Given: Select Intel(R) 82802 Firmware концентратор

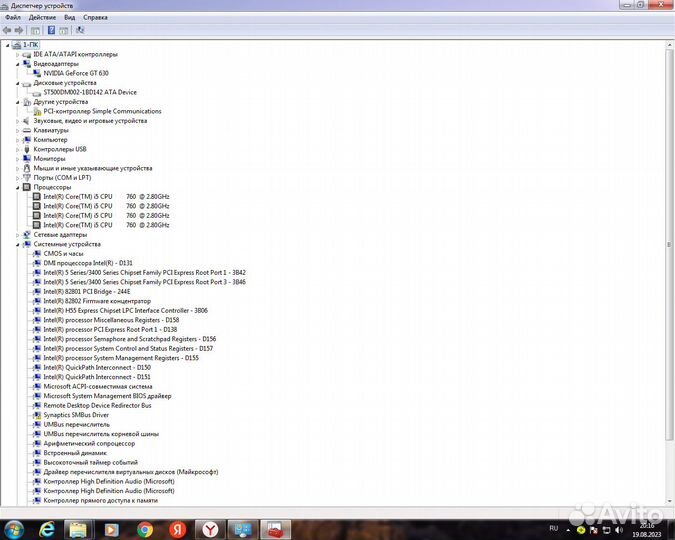Looking at the screenshot, I should click(x=97, y=301).
